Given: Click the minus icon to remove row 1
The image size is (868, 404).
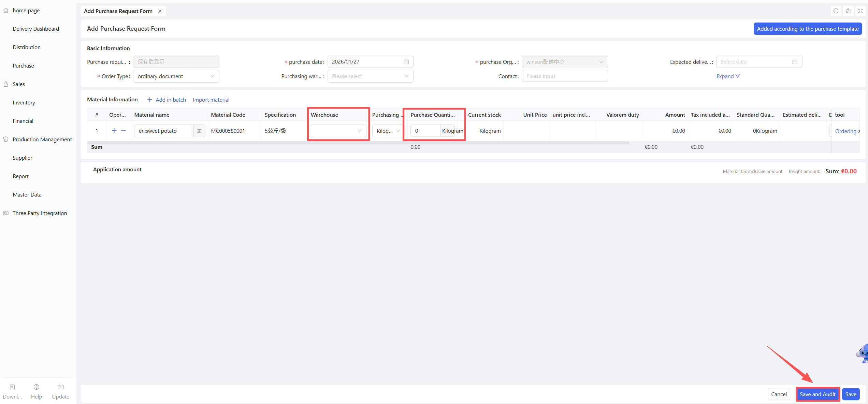Looking at the screenshot, I should click(124, 131).
